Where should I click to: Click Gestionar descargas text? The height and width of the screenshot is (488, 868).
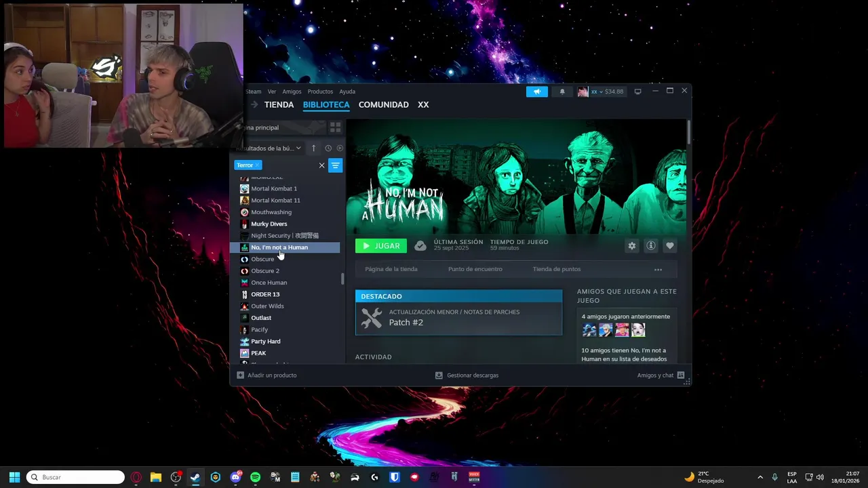[x=473, y=375]
